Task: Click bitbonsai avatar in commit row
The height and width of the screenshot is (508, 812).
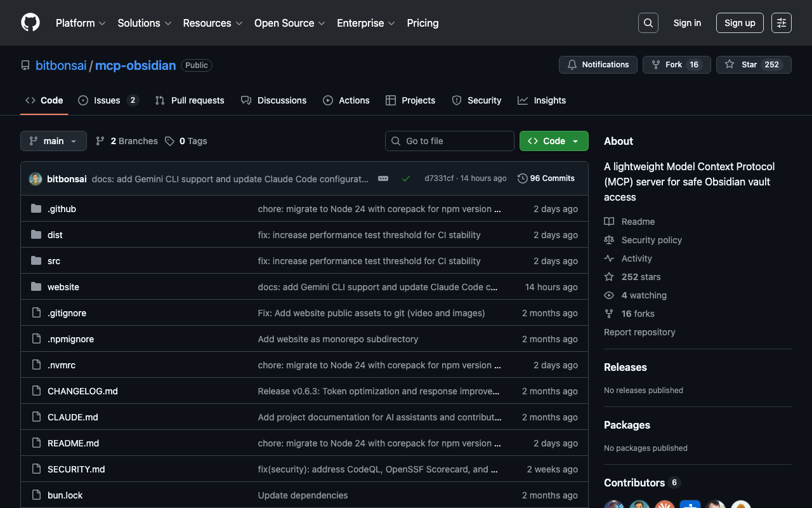Action: 36,179
